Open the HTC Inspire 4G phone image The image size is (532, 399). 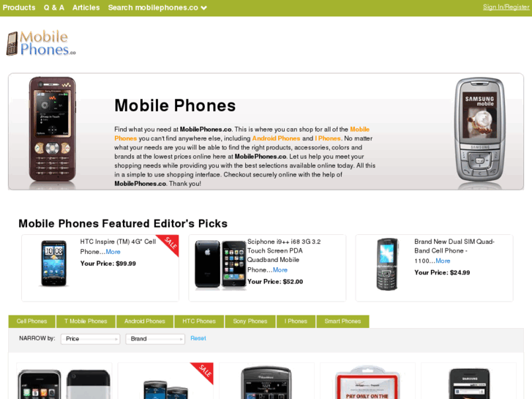click(53, 263)
